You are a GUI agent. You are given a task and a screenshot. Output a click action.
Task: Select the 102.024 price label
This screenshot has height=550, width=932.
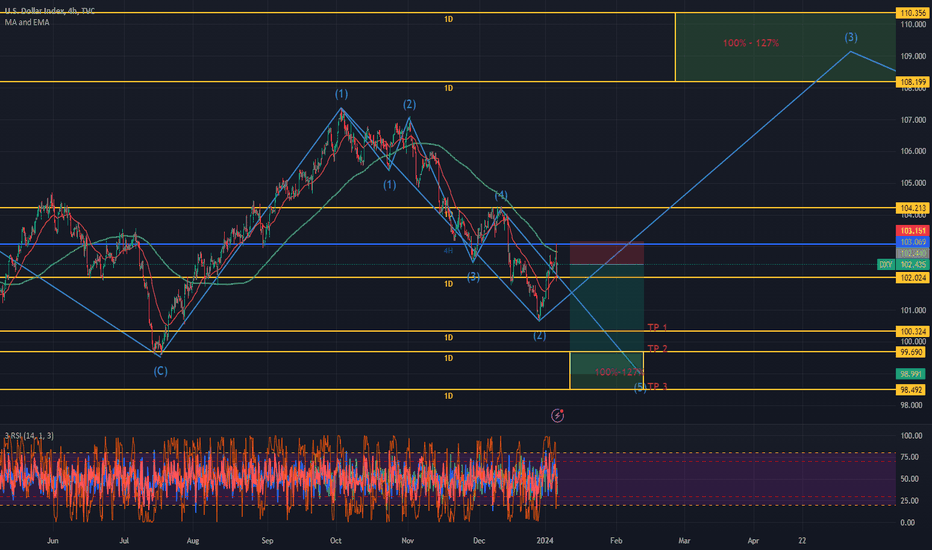pos(912,277)
